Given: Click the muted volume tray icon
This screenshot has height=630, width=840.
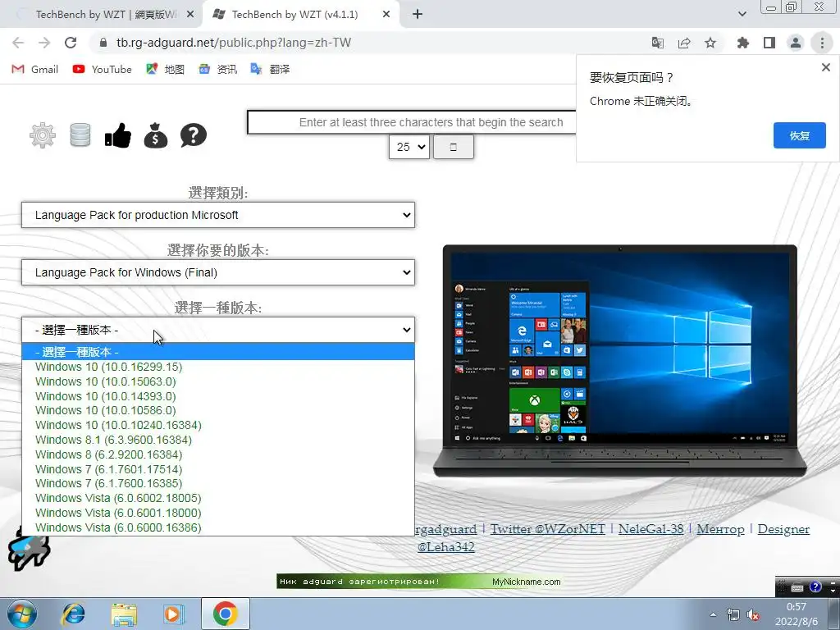Looking at the screenshot, I should point(754,615).
